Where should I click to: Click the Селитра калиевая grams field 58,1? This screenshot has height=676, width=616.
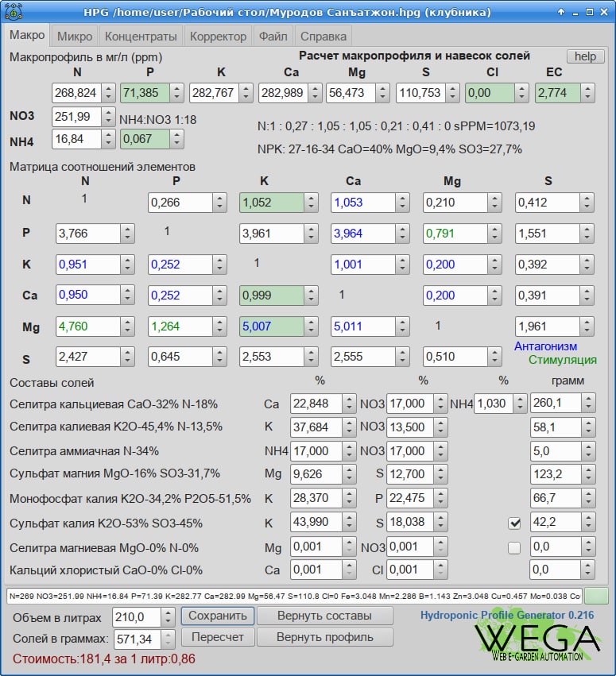click(556, 427)
